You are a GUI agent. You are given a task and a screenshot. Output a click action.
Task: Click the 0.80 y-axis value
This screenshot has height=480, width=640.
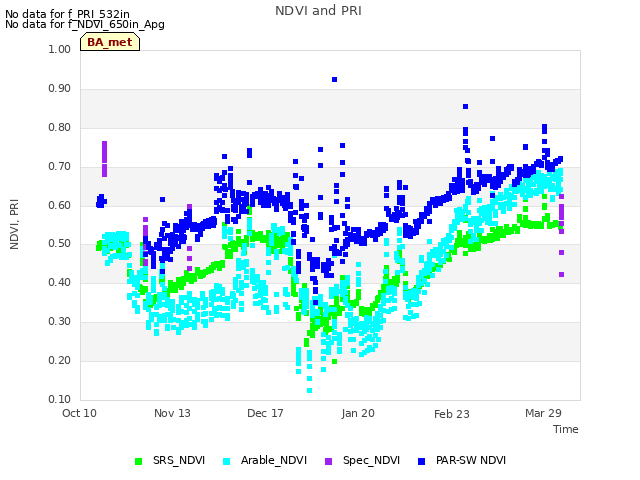[60, 127]
